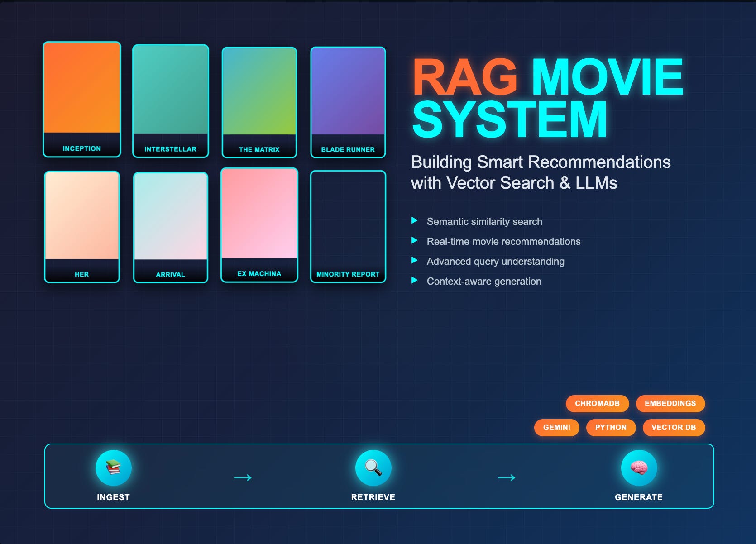Click the arrow between Retrieve and Generate

point(507,477)
